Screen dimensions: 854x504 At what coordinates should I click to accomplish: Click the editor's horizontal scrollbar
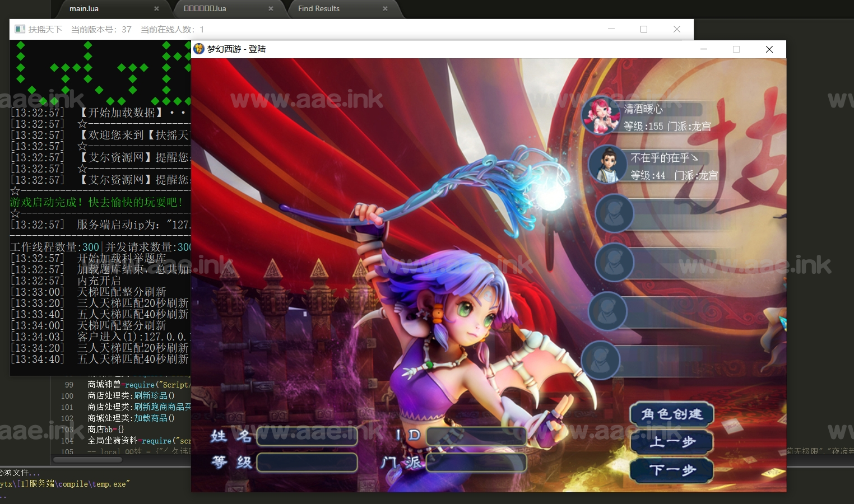click(x=87, y=460)
